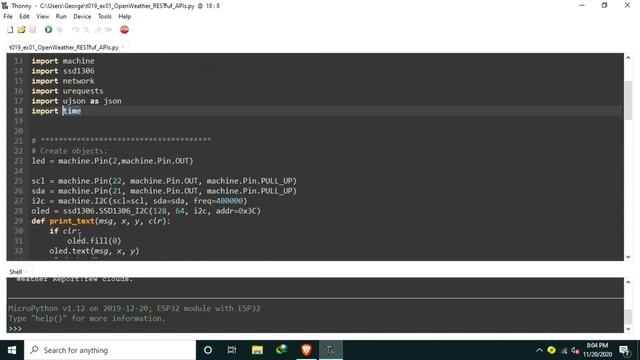Click the 'import ssd1306' line

tap(63, 71)
